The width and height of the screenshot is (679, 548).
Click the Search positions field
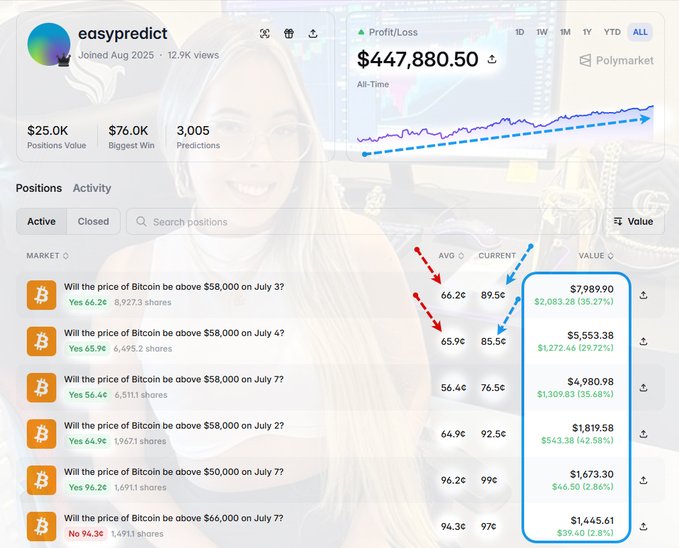(363, 222)
